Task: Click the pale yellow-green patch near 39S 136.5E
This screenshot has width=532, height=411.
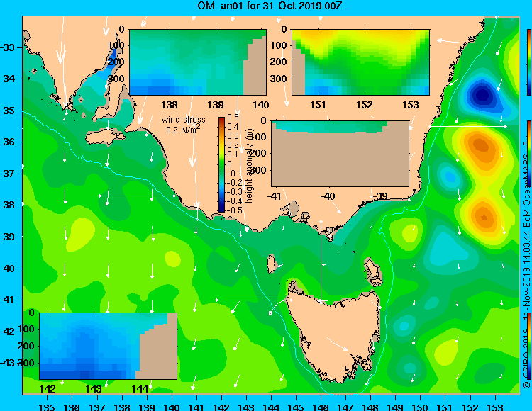Action: tap(80, 234)
